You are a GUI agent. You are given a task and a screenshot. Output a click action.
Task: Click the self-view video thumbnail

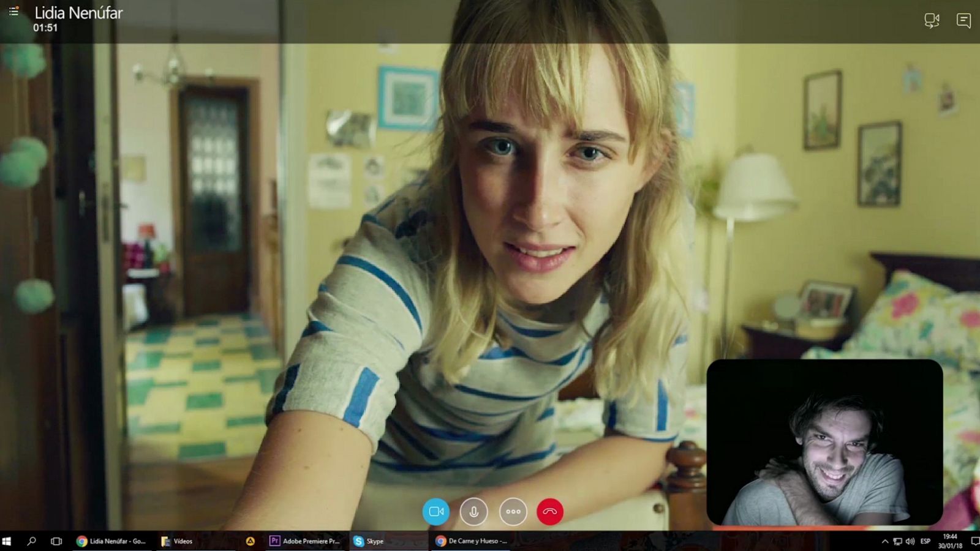click(824, 442)
